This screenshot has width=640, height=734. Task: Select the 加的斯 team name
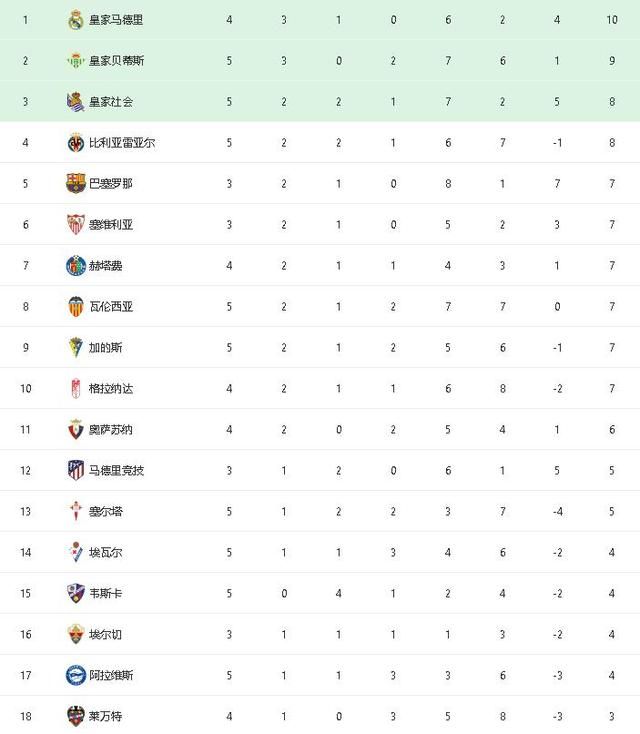105,347
